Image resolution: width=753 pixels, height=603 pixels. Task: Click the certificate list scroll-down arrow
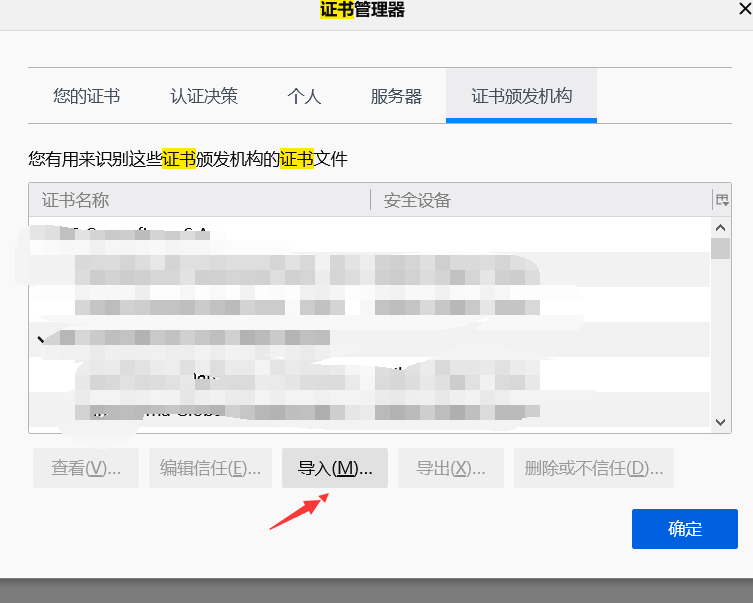click(x=720, y=422)
